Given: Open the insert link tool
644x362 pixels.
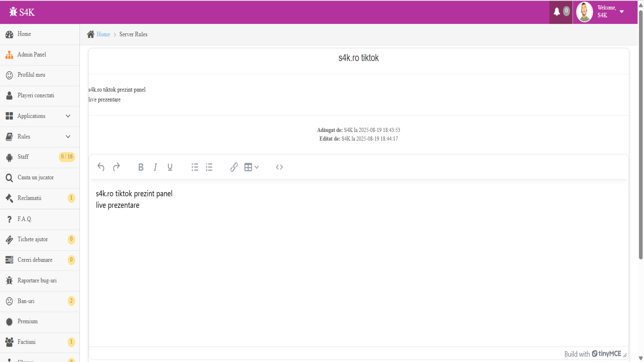Looking at the screenshot, I should pyautogui.click(x=234, y=167).
